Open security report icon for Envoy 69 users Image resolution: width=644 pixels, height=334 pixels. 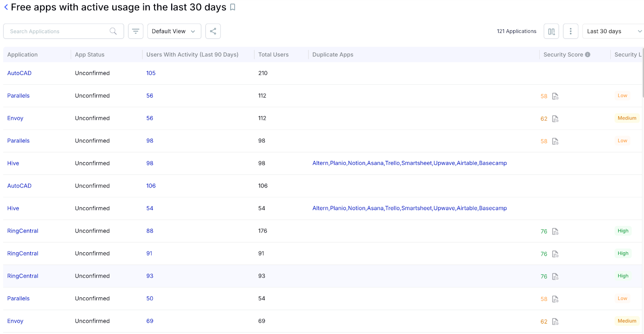(x=555, y=322)
